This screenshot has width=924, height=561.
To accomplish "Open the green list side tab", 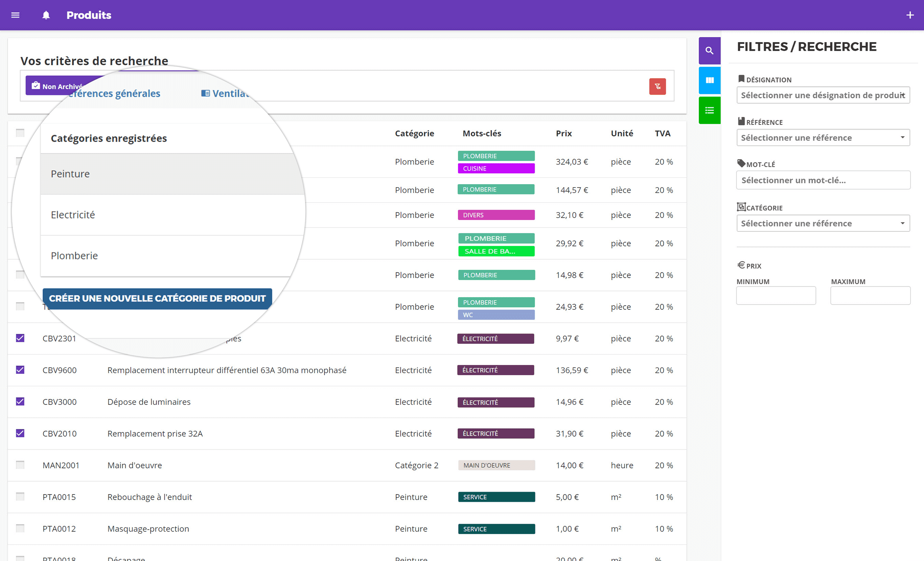I will tap(709, 110).
